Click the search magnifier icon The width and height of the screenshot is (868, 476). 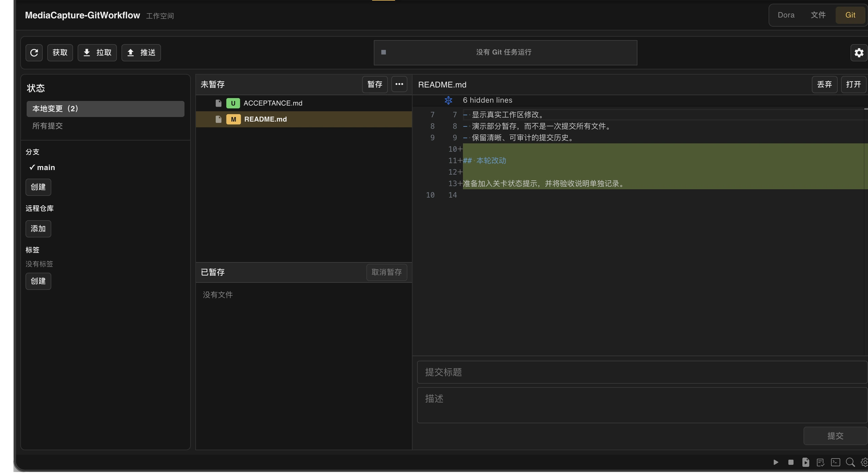click(850, 462)
